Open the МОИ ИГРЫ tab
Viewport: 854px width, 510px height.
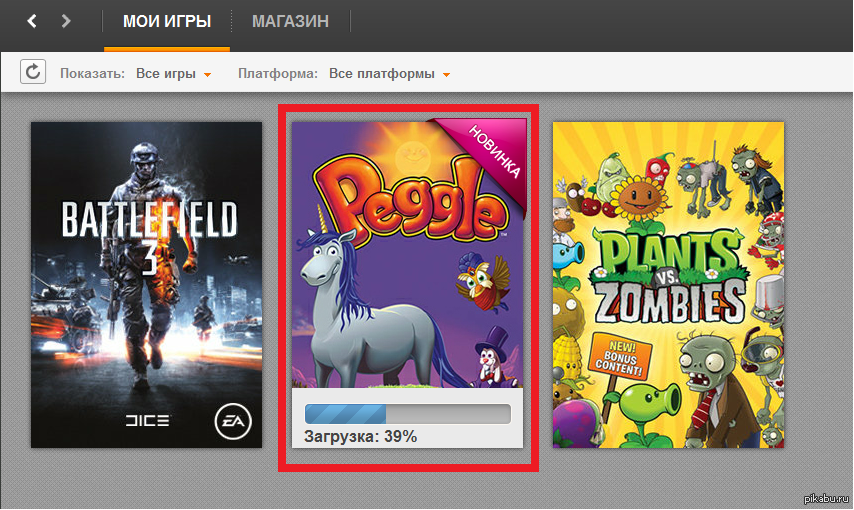[x=167, y=21]
